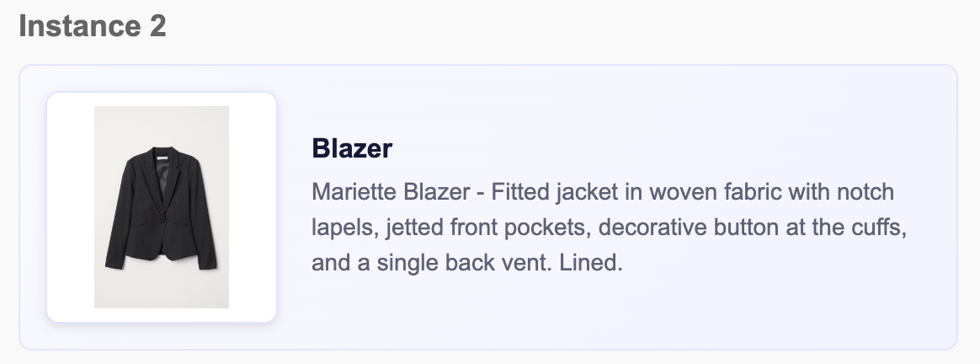Click the "Instance 2" heading
The height and width of the screenshot is (364, 980).
[x=93, y=26]
